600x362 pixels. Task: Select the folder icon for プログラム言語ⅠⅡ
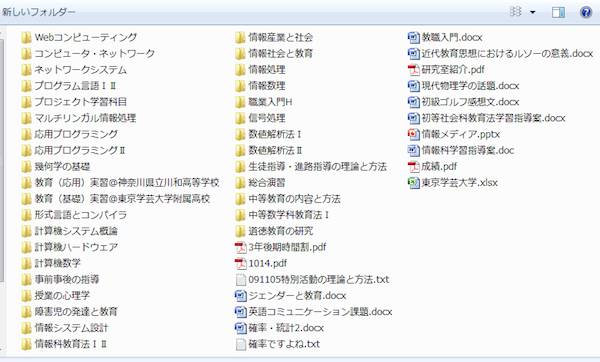click(26, 86)
